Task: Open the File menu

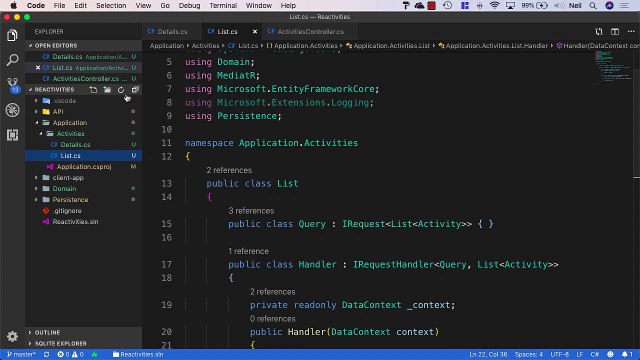Action: [59, 6]
